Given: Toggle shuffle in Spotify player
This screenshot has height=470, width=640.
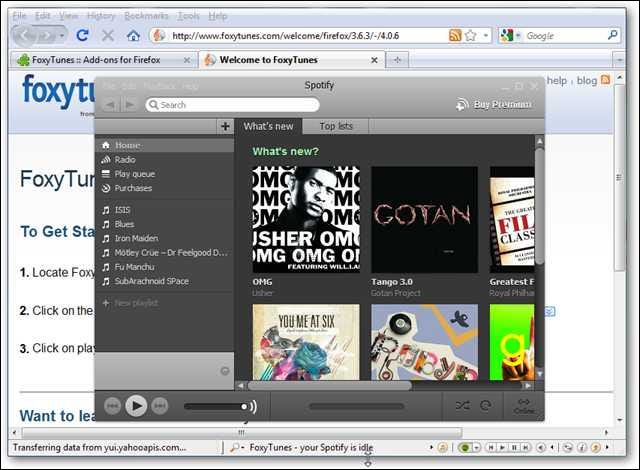Looking at the screenshot, I should pos(462,406).
